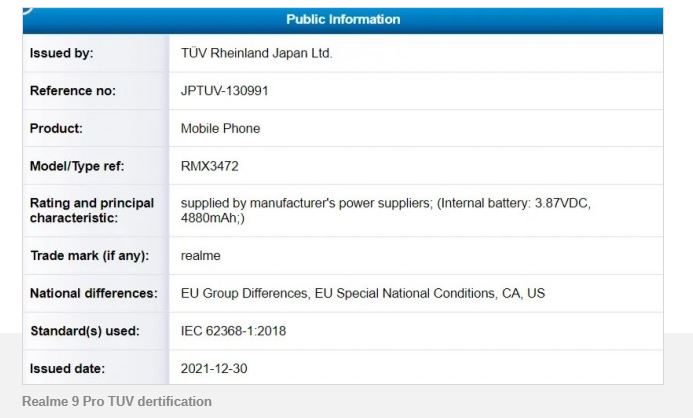The image size is (693, 418).
Task: Select reference number JPTUV-130991
Action: pyautogui.click(x=224, y=91)
